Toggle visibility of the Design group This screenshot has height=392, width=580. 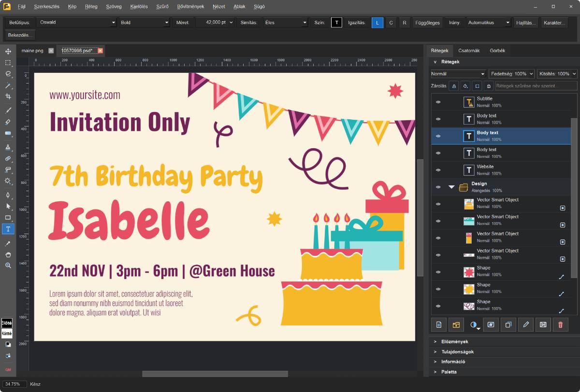(438, 187)
